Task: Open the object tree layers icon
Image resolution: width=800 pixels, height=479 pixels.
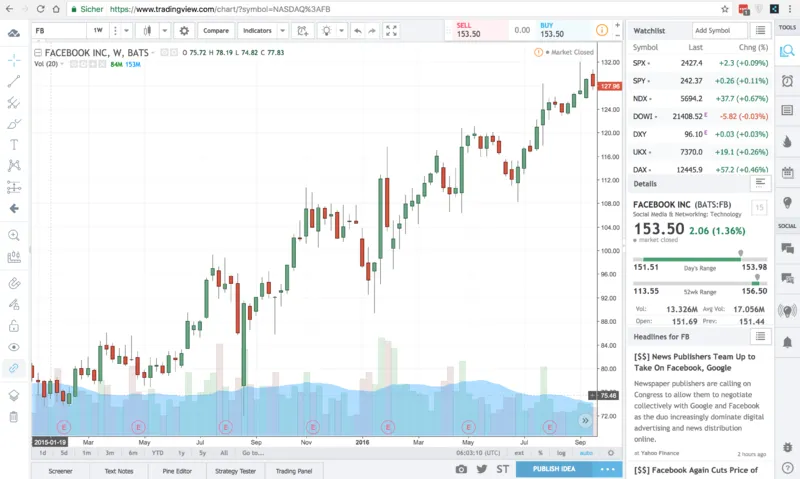Action: click(14, 395)
